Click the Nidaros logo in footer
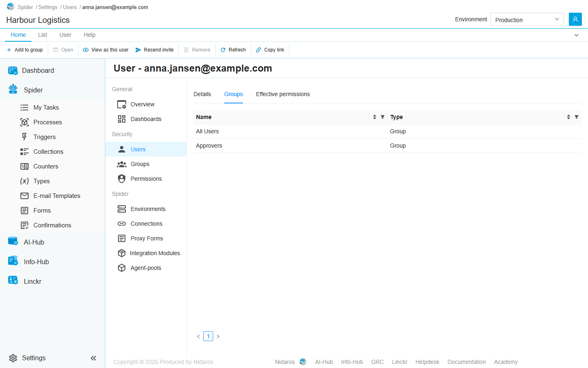This screenshot has width=588, height=368. click(x=303, y=362)
